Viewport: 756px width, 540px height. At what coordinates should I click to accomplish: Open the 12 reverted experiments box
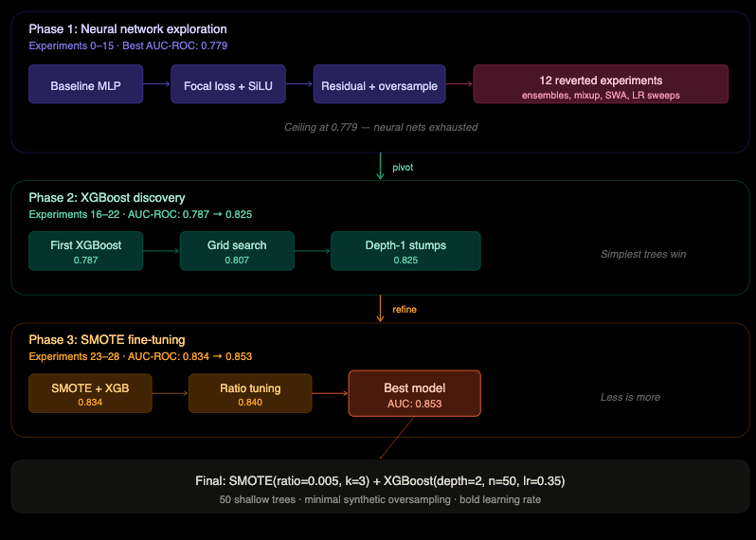[601, 84]
